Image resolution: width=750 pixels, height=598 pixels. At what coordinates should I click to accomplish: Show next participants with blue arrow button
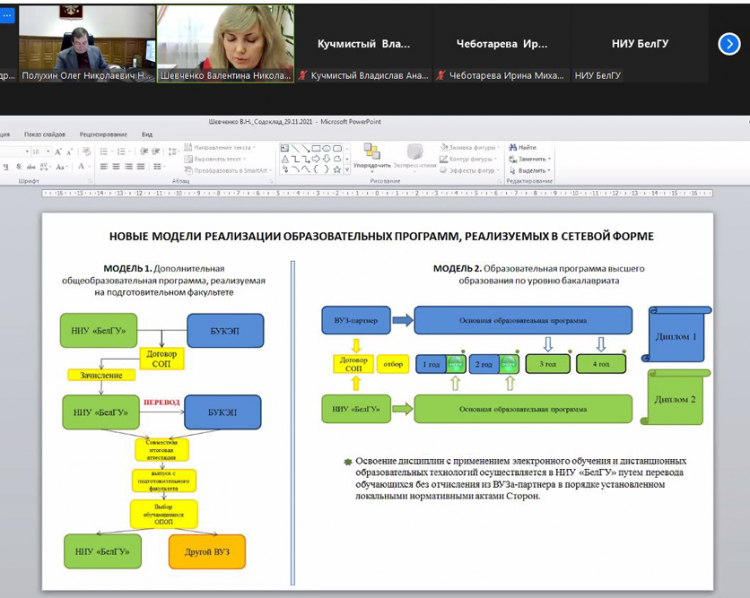729,43
